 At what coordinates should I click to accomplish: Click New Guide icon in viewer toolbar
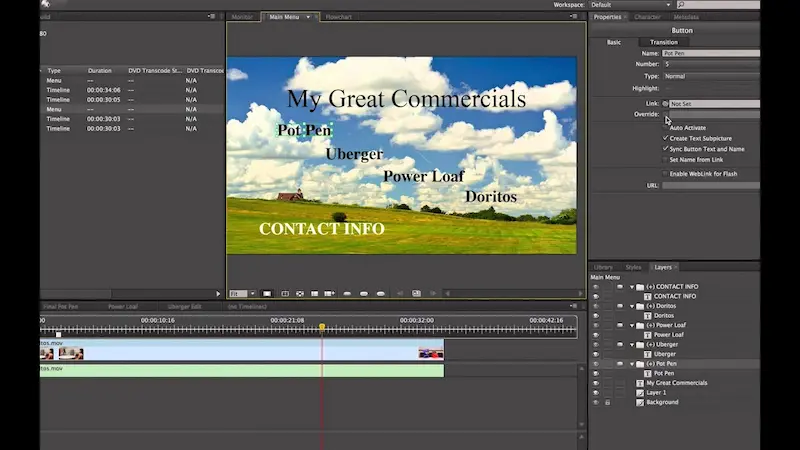330,293
